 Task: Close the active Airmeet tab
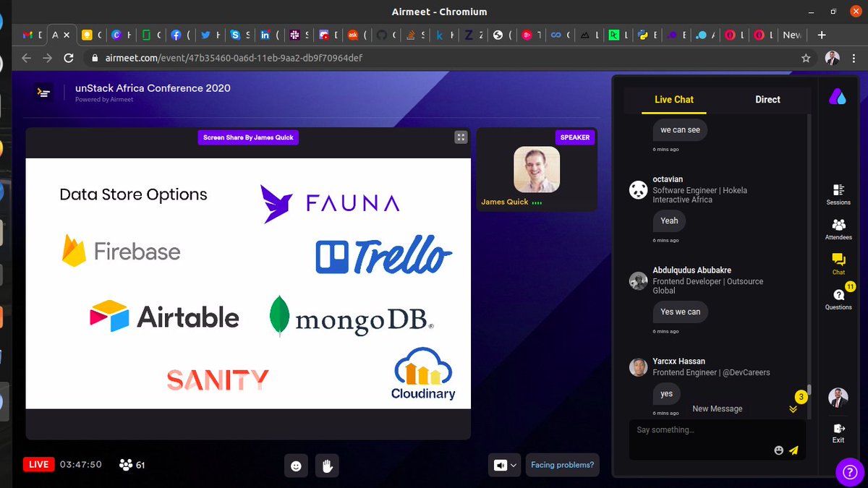[67, 35]
